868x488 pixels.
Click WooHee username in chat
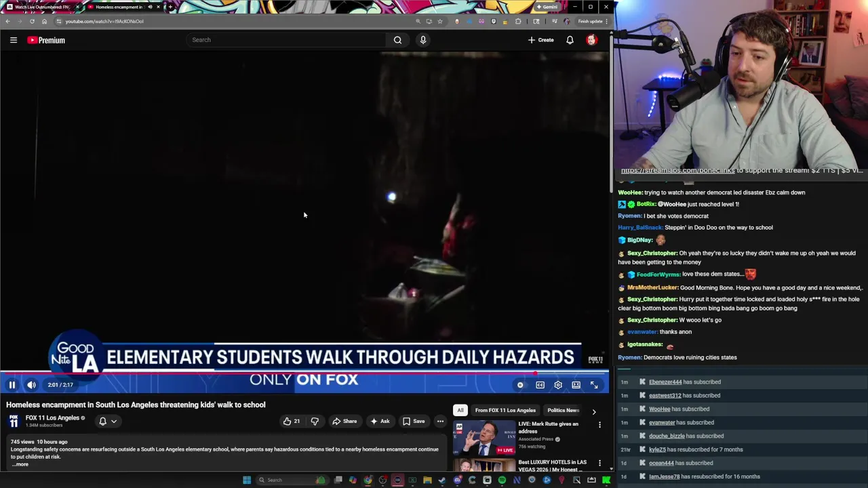[630, 192]
